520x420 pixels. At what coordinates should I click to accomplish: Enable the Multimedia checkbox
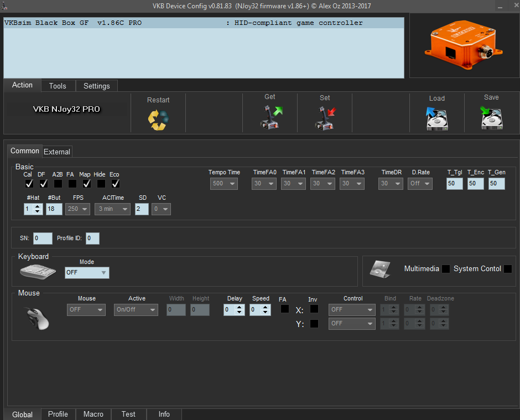point(446,269)
